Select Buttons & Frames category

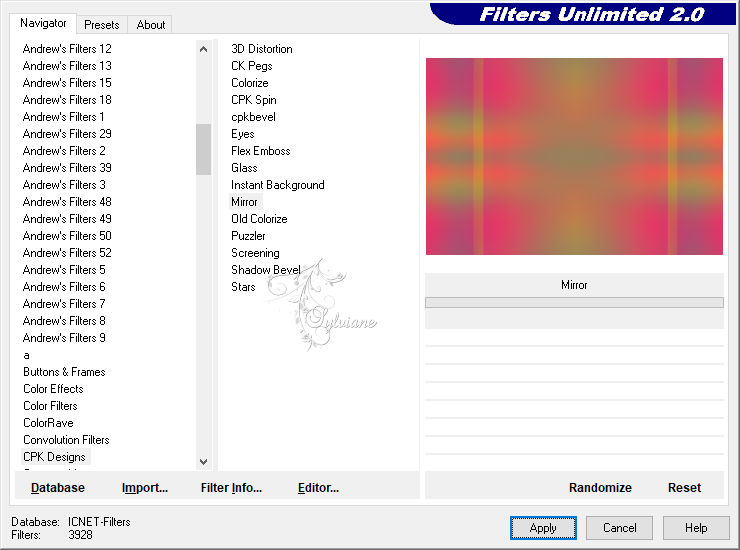click(64, 372)
